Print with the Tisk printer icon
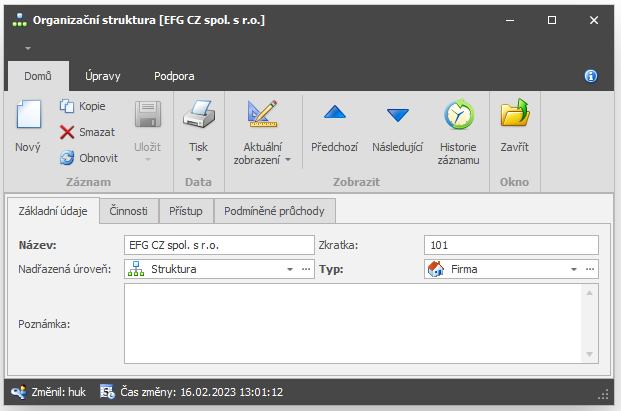 199,114
